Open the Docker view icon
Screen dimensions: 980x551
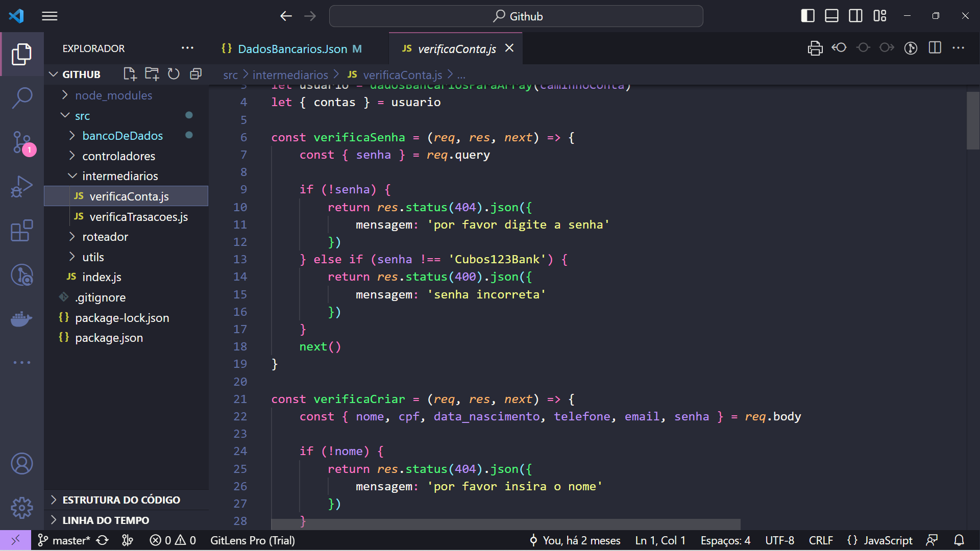point(22,319)
